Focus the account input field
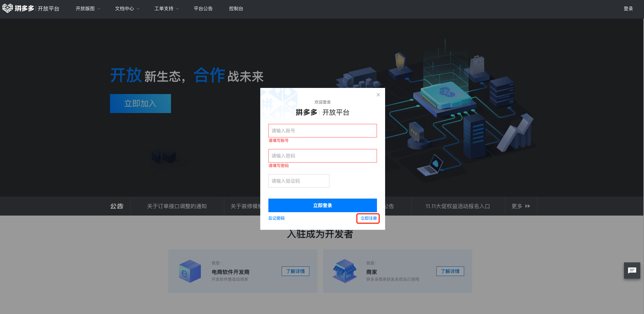Viewport: 644px width, 314px height. click(x=322, y=131)
